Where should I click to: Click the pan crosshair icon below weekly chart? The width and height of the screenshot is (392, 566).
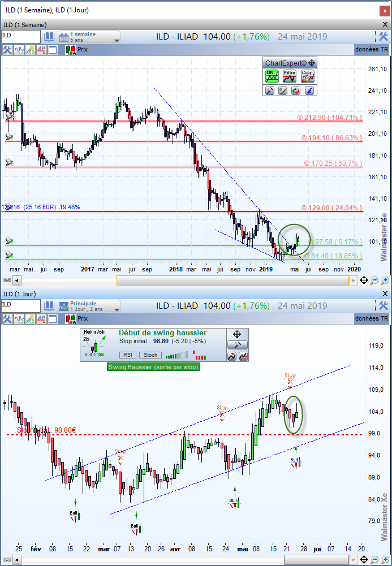point(364,280)
